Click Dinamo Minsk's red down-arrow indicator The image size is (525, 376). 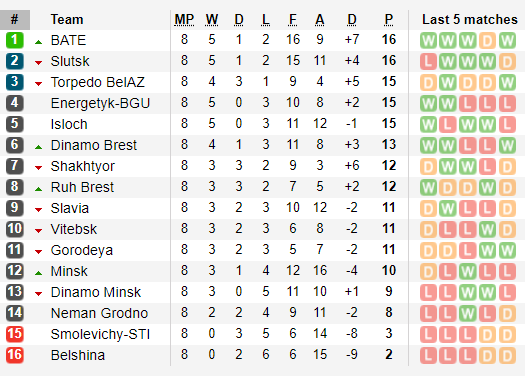click(39, 294)
